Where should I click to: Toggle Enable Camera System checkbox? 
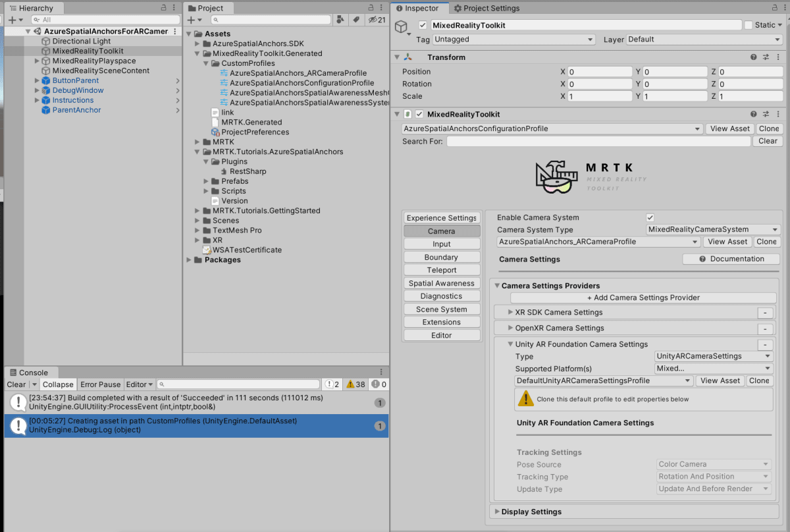(650, 217)
